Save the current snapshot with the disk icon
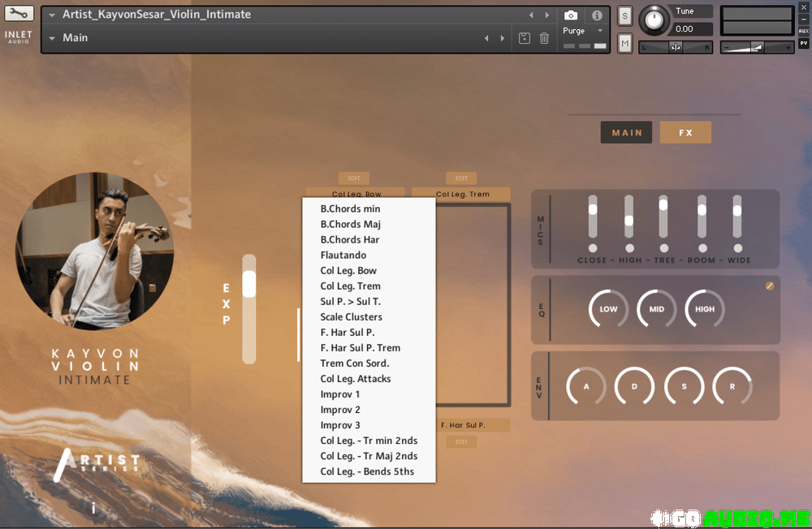The image size is (812, 529). pyautogui.click(x=524, y=38)
